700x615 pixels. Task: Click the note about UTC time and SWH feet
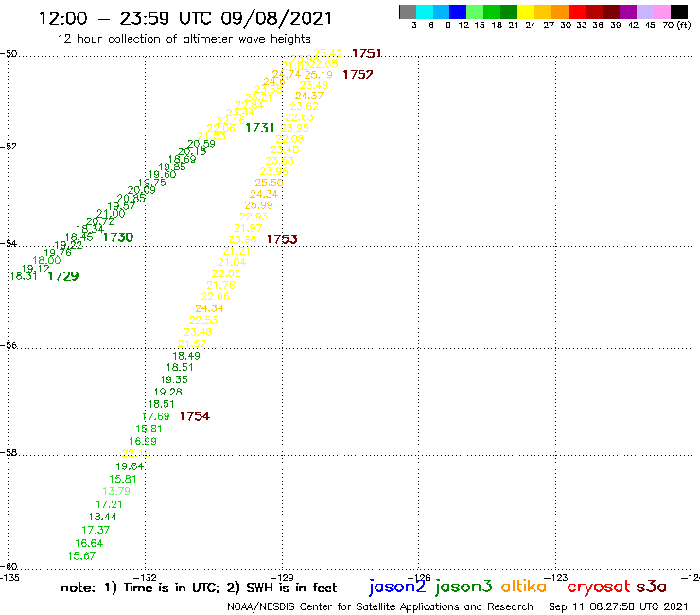click(x=199, y=588)
